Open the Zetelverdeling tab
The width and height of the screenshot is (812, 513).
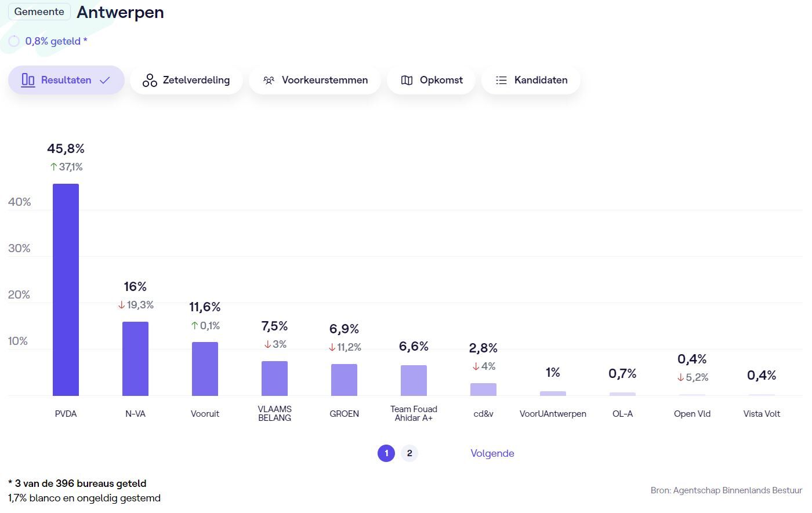[x=186, y=80]
